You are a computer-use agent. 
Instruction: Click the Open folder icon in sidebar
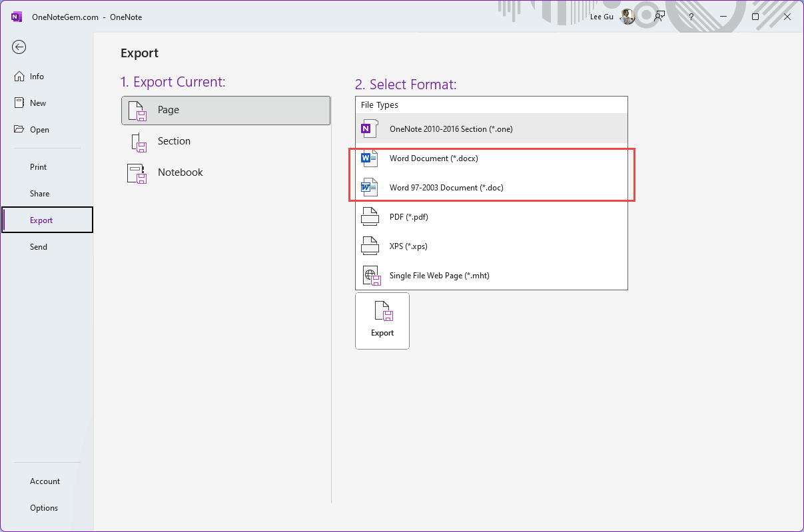pyautogui.click(x=19, y=129)
